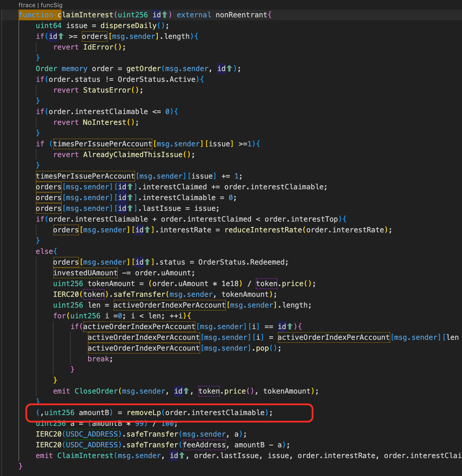
Task: Click OrderStatus.Active in the status check
Action: pos(157,79)
